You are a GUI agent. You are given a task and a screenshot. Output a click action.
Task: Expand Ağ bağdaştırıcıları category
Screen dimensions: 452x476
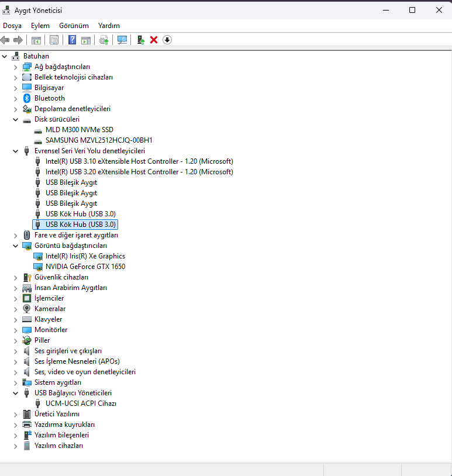click(15, 67)
